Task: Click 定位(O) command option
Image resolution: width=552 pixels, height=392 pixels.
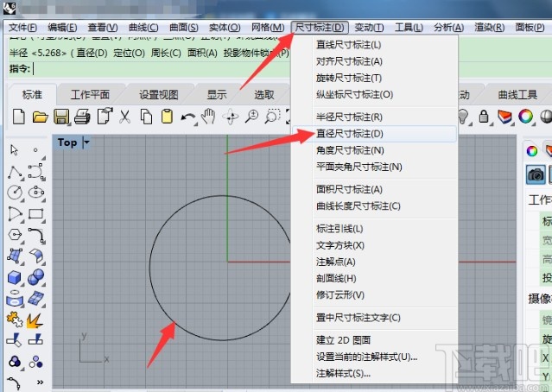Action: pos(130,54)
